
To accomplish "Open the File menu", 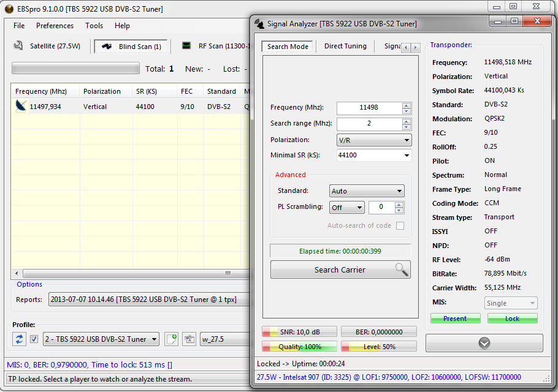I will tap(19, 26).
